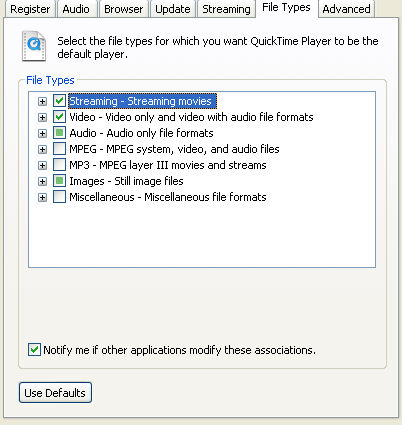The height and width of the screenshot is (425, 402).
Task: Expand the Images file types node
Action: coord(42,181)
